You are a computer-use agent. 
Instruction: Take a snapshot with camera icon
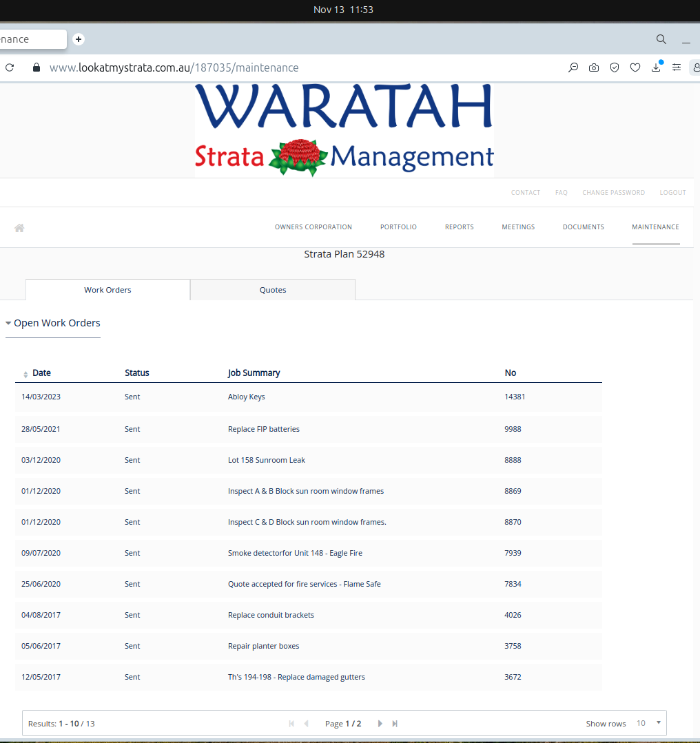pos(594,67)
